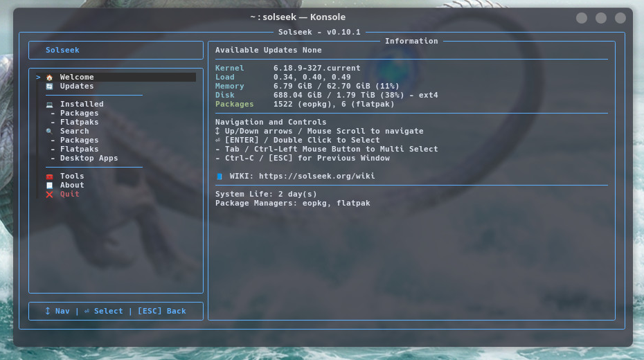
Task: Click the blue book icon before WIKI
Action: coord(220,177)
